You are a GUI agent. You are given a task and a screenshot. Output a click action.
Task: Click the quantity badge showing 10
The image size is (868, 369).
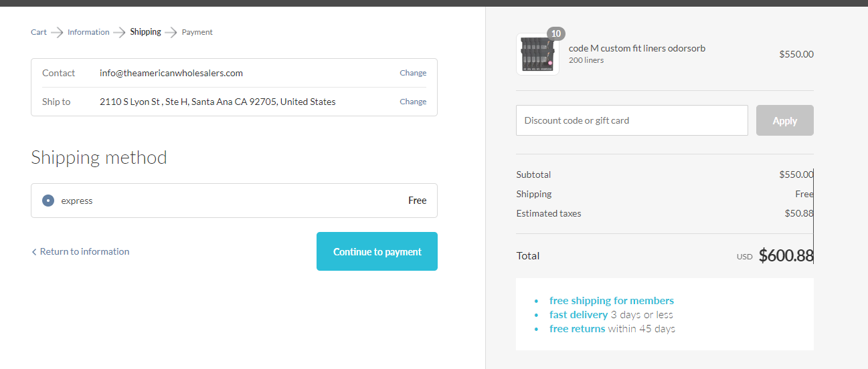point(556,33)
